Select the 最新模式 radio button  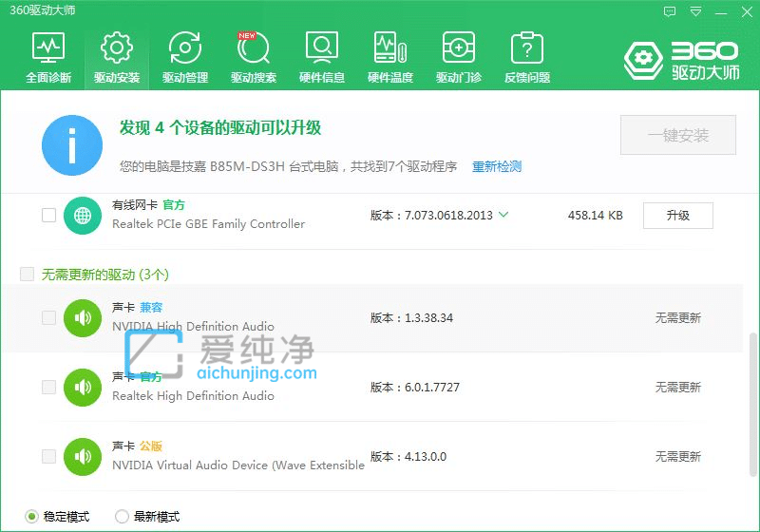click(x=122, y=517)
